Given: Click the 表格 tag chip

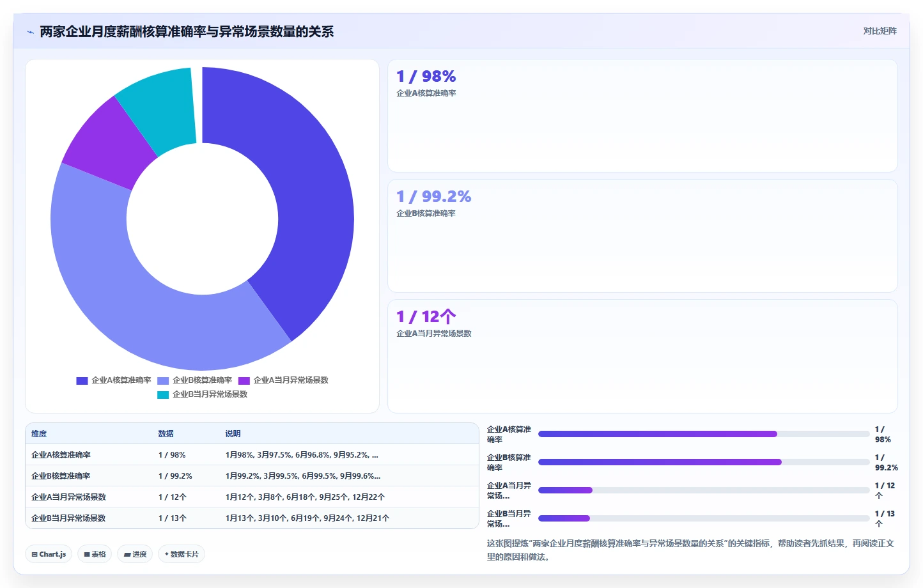Looking at the screenshot, I should (95, 554).
